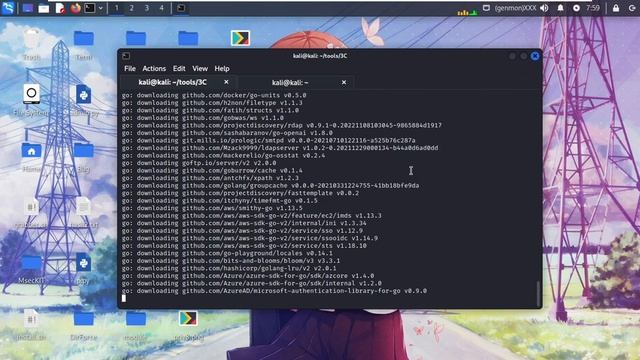
Task: Click the show desktop panel icon
Action: point(28,8)
